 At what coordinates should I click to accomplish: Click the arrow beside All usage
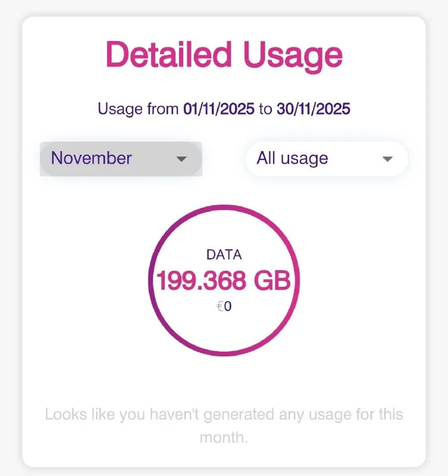click(x=388, y=159)
